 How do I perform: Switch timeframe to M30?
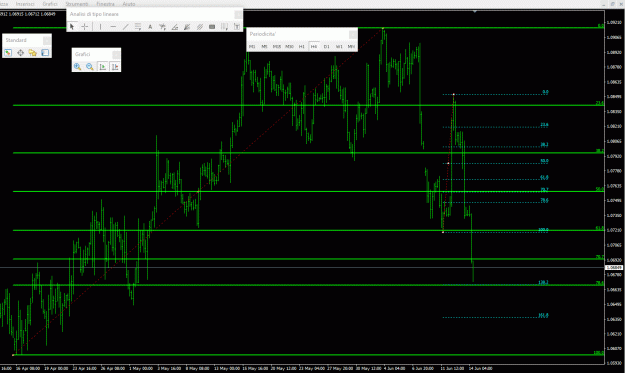coord(289,47)
